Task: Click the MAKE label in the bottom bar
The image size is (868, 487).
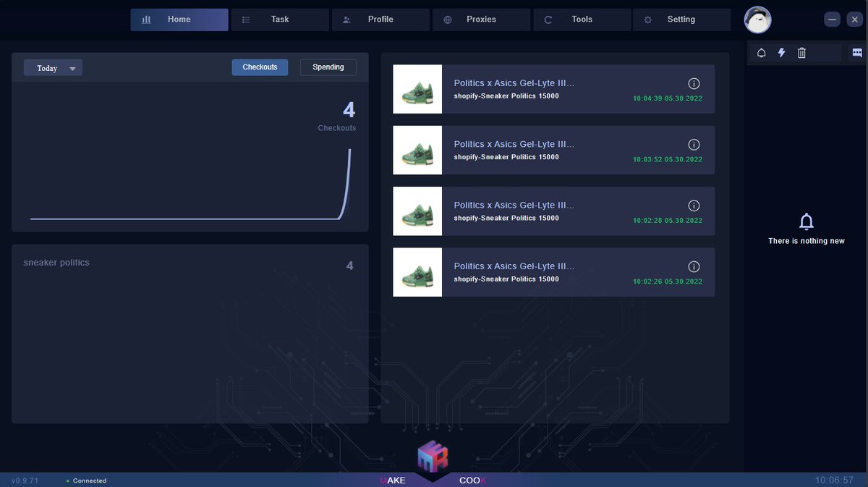Action: 393,480
